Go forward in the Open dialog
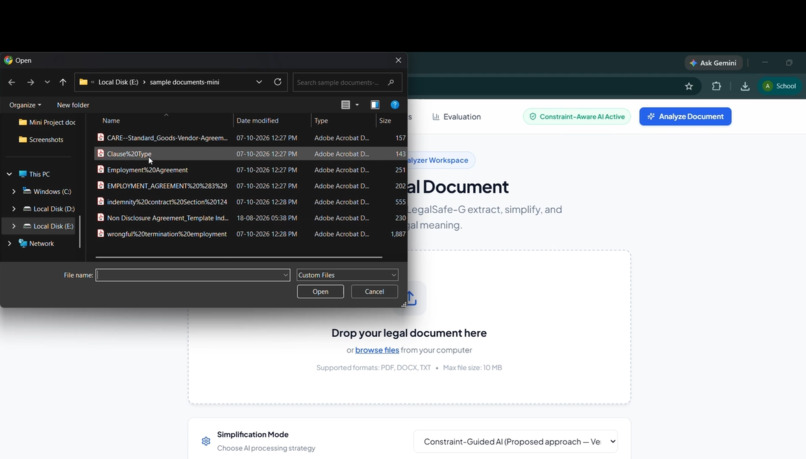Screen dimensions: 806x459 point(30,82)
